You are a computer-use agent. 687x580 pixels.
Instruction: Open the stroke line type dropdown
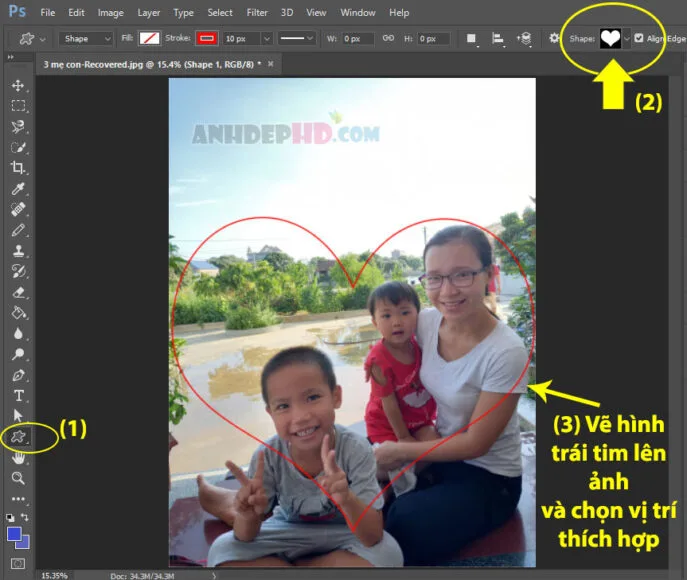297,39
